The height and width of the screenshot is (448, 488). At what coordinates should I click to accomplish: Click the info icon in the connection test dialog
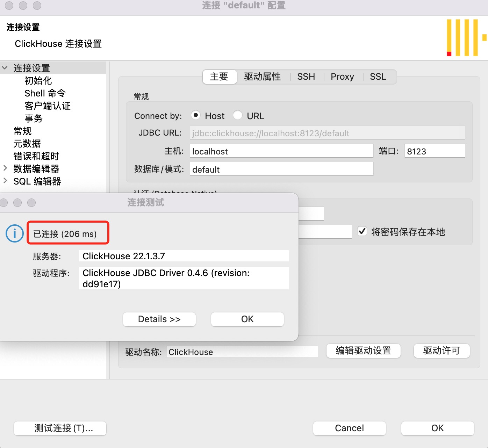(x=14, y=233)
